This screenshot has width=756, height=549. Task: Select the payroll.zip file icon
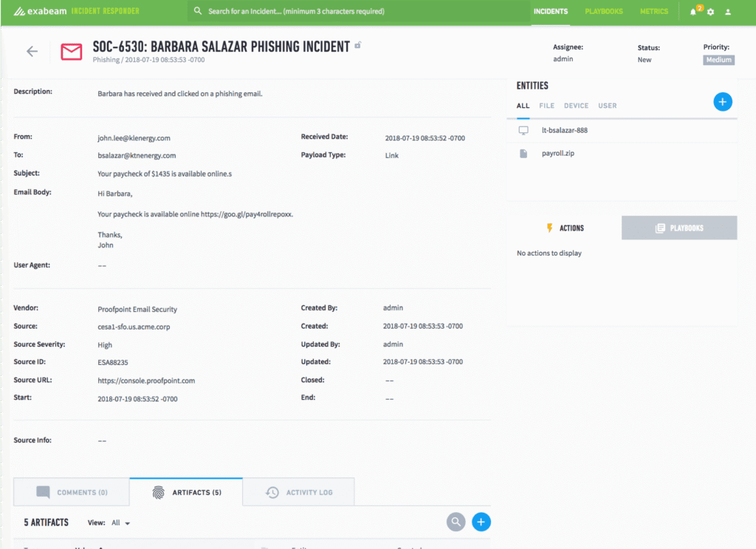[525, 153]
